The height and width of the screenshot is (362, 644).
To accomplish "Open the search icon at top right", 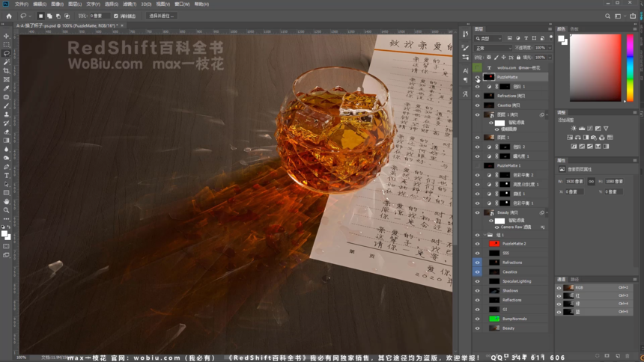I will [607, 16].
